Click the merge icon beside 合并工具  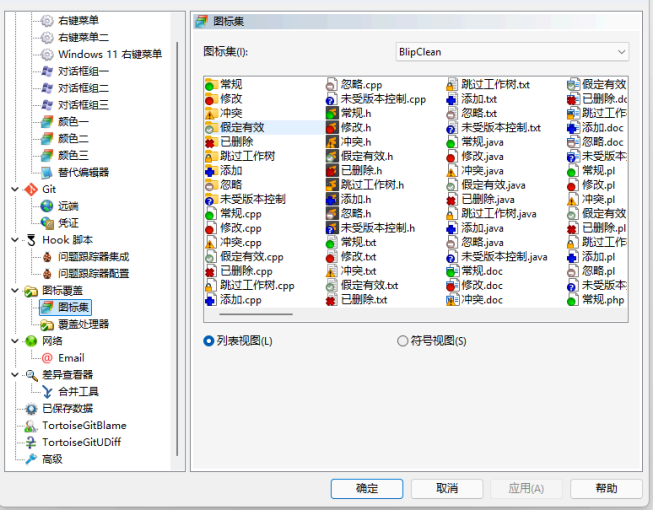pos(47,393)
